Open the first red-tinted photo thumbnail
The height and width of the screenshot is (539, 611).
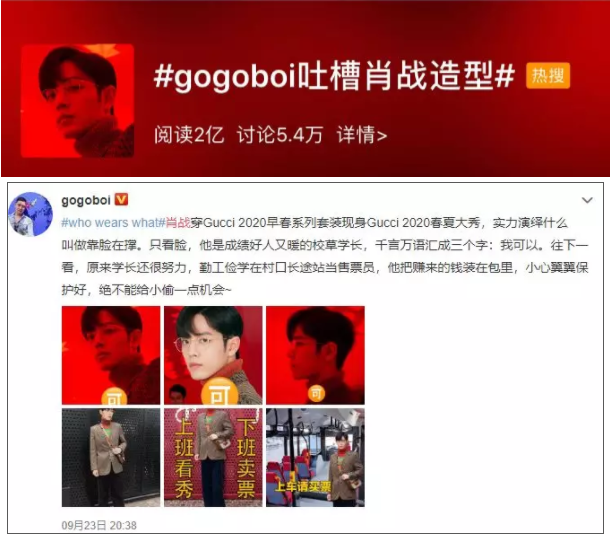111,355
